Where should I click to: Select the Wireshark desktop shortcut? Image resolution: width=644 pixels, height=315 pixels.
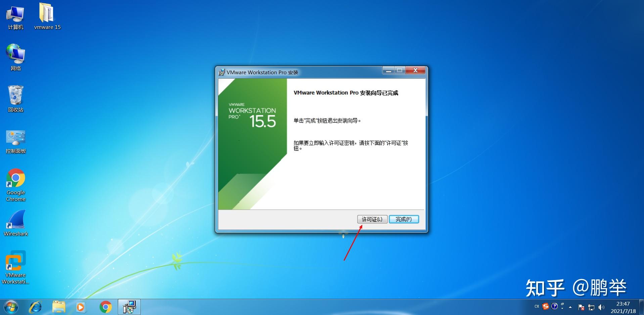(x=16, y=223)
